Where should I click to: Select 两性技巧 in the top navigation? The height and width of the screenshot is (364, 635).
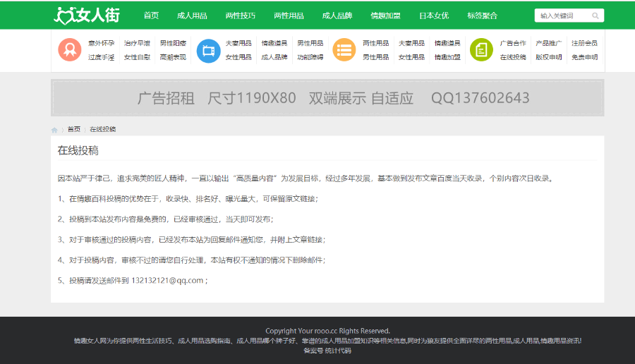241,16
